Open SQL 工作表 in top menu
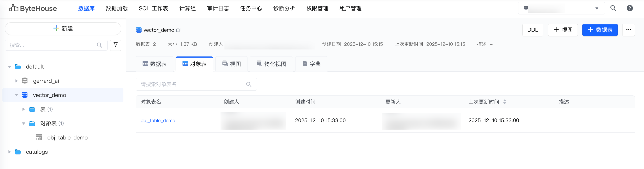 click(x=153, y=9)
